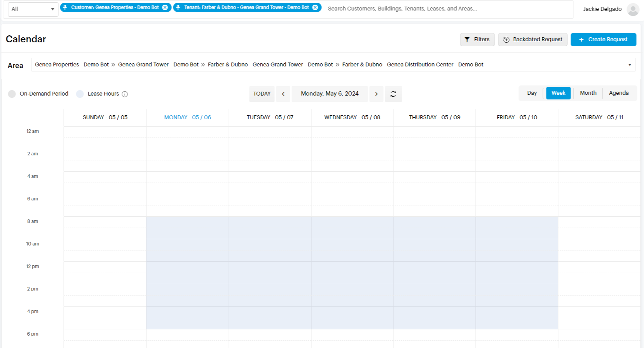Viewport: 644px width, 348px height.
Task: Expand the Area selection dropdown arrow
Action: click(x=630, y=65)
